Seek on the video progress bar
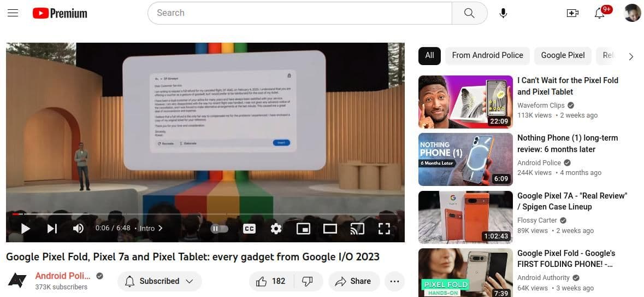This screenshot has width=644, height=297. point(205,214)
